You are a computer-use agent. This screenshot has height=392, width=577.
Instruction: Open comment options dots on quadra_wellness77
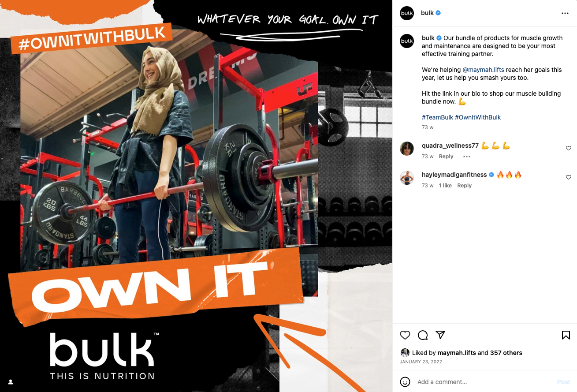pyautogui.click(x=467, y=157)
